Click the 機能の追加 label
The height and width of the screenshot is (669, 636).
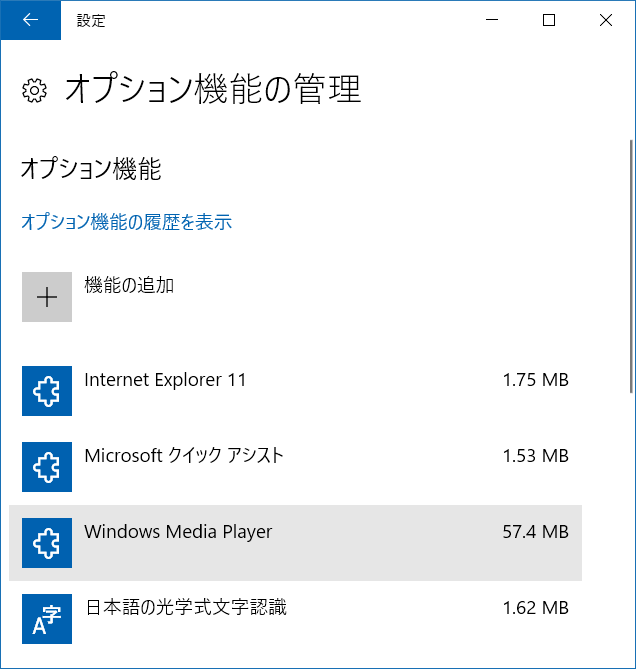tap(129, 285)
